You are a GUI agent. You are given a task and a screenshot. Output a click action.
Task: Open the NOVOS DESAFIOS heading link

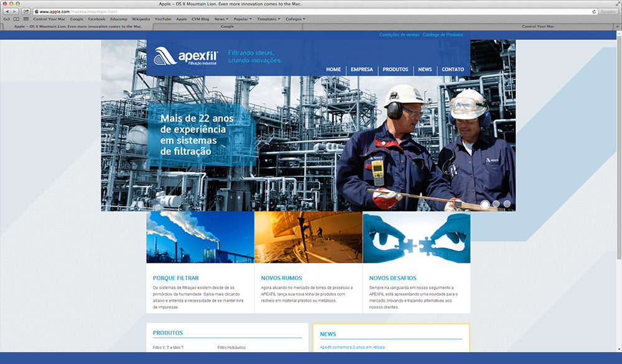(x=392, y=278)
